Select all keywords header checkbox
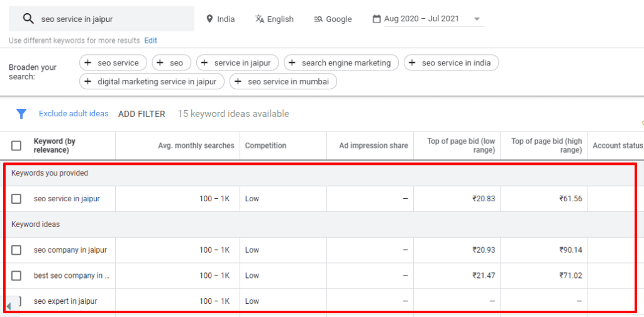 click(x=16, y=146)
